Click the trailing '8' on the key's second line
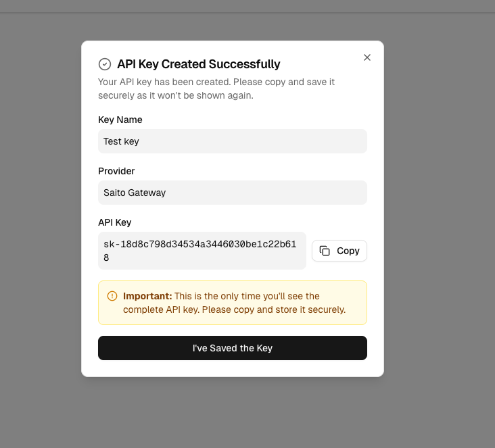The width and height of the screenshot is (495, 448). pyautogui.click(x=106, y=258)
